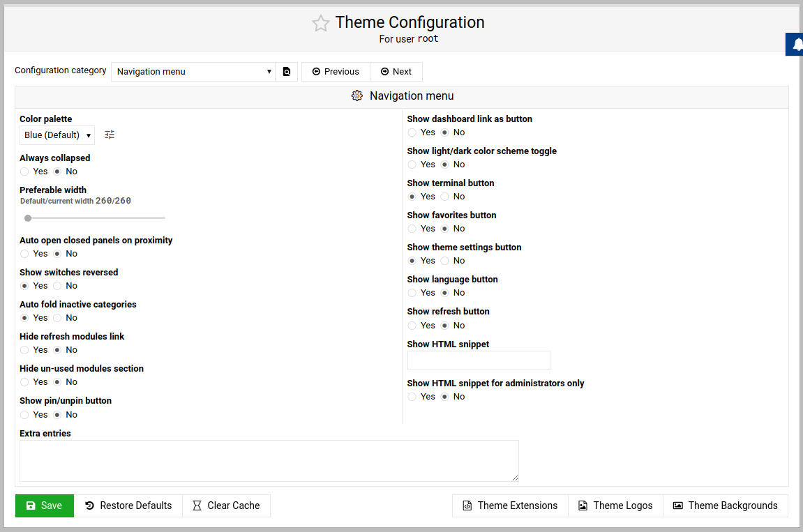Click the Show HTML snippet input field
Image resolution: width=803 pixels, height=532 pixels.
(x=479, y=360)
